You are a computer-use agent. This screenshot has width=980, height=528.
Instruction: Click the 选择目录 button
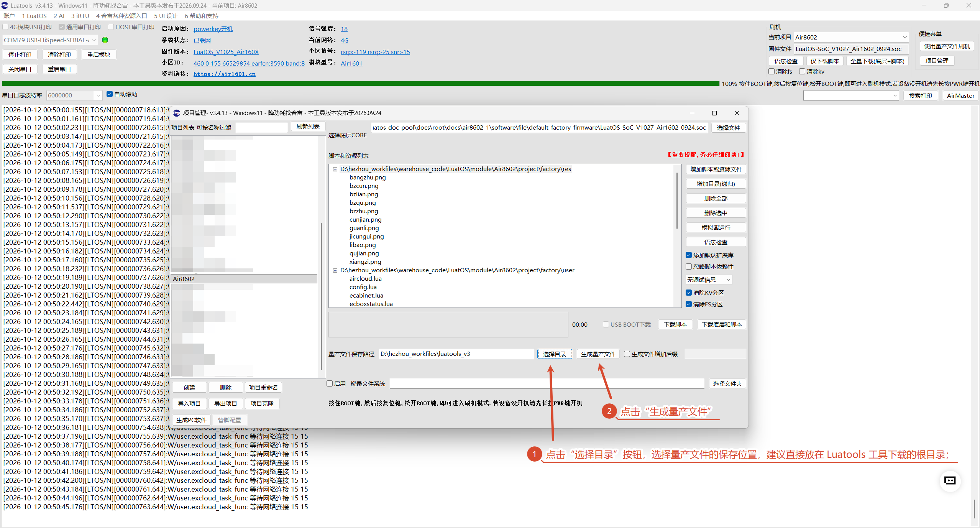[554, 354]
